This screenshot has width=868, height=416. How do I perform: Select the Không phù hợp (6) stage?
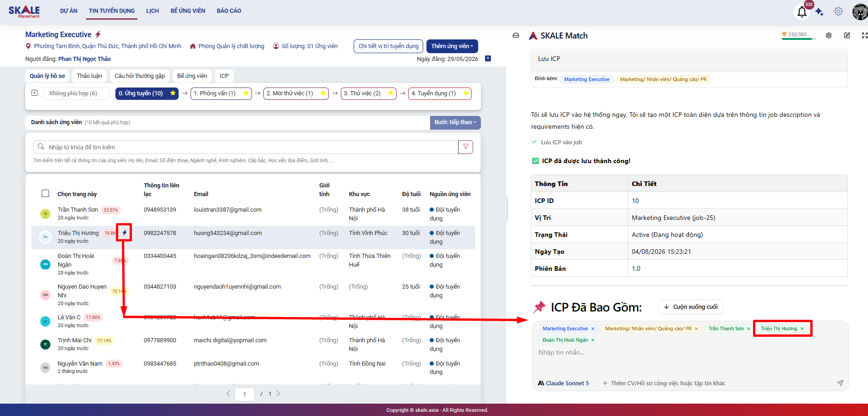coord(76,93)
